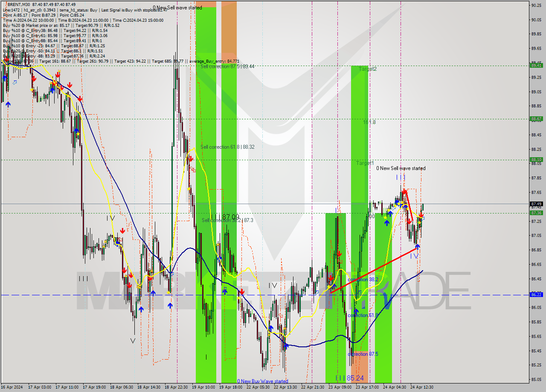Screen dimensions: 546x392
Task: Click the Target1 label on green bar
Action: tap(365, 163)
